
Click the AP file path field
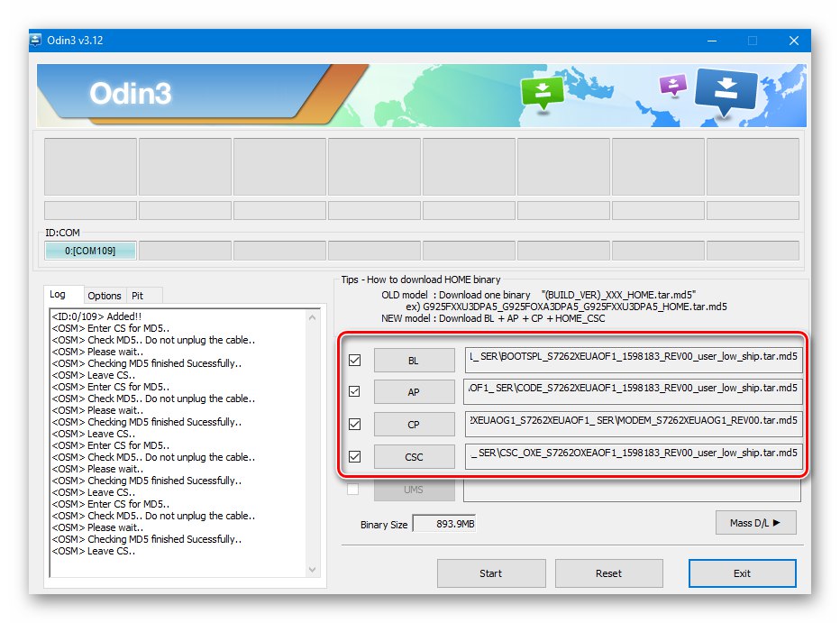(634, 391)
